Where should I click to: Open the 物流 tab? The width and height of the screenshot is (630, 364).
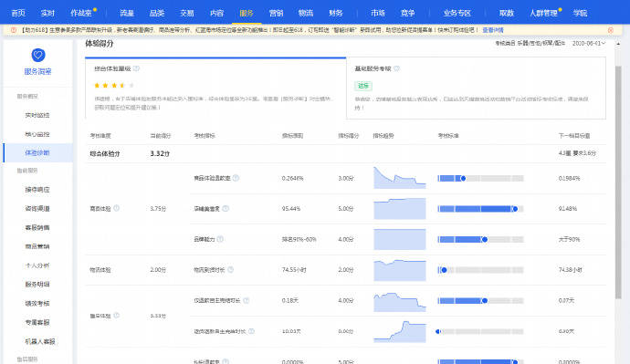tap(305, 13)
